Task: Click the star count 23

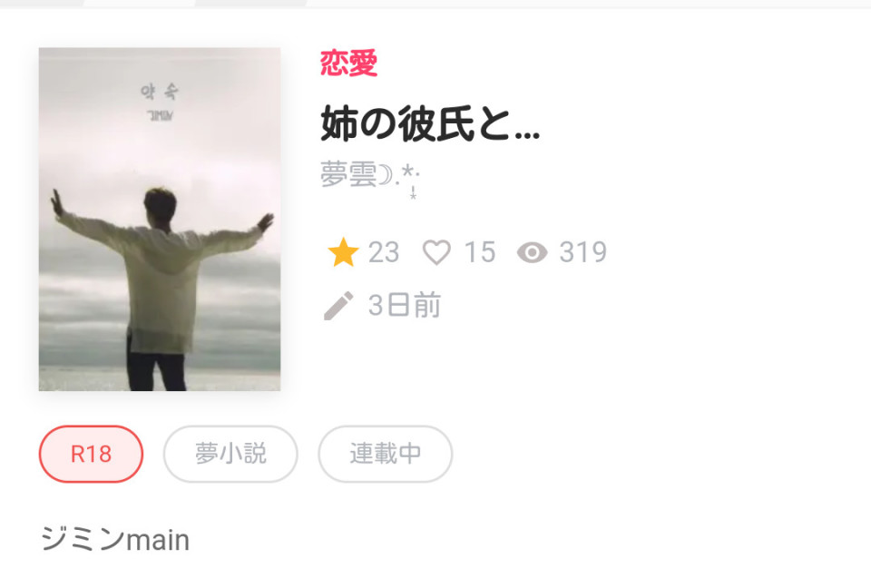Action: click(384, 252)
